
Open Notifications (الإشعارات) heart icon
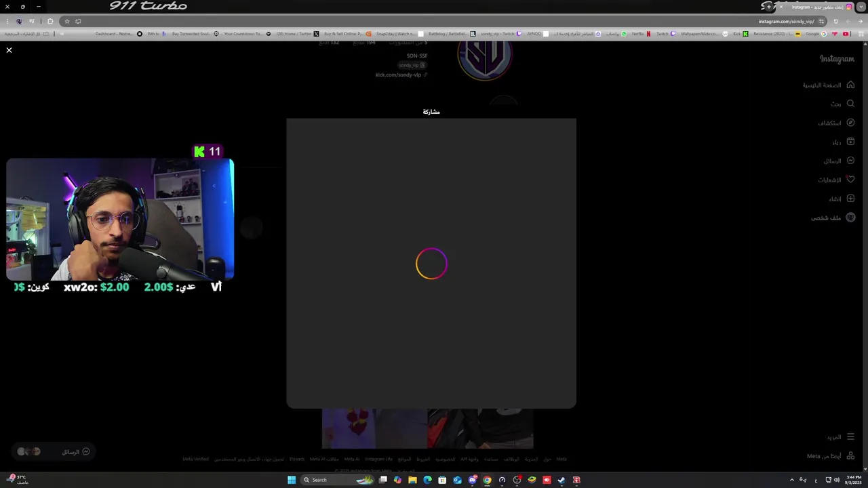point(850,180)
